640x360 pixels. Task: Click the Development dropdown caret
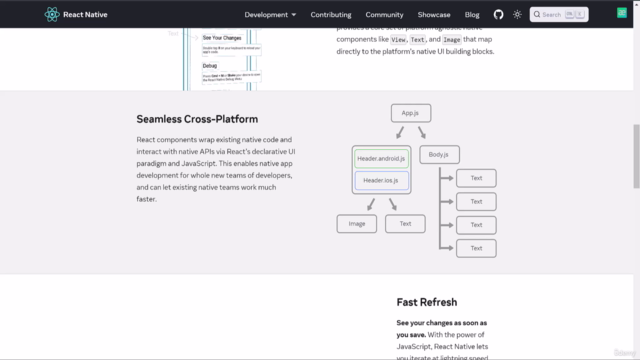[293, 15]
